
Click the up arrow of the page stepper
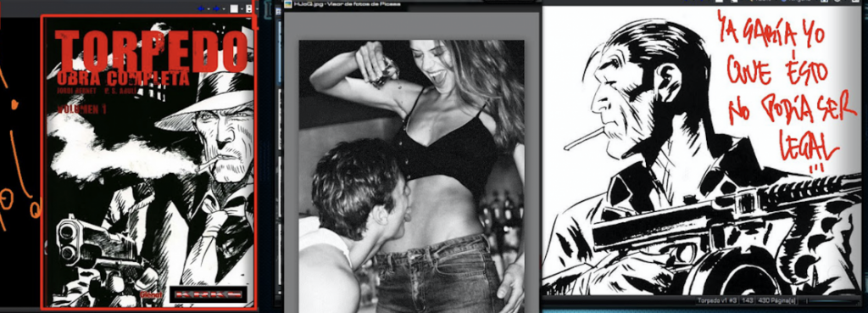pyautogui.click(x=250, y=7)
